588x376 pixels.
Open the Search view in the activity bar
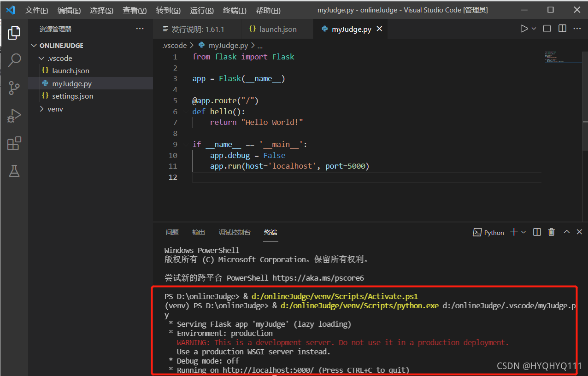click(14, 60)
